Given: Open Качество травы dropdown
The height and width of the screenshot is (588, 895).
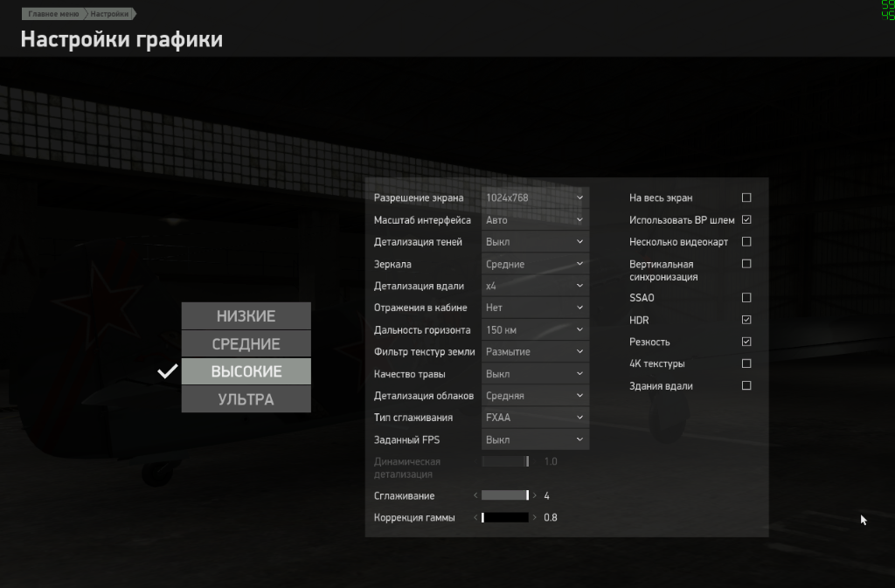Looking at the screenshot, I should tap(535, 374).
